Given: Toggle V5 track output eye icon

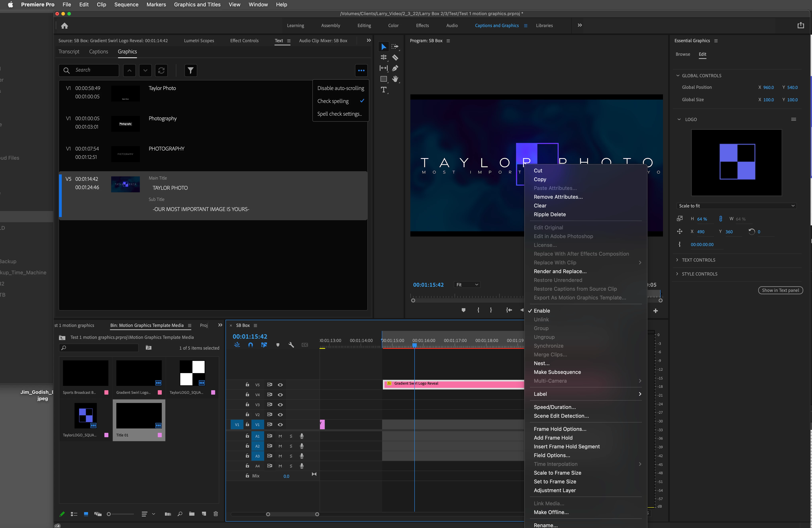Looking at the screenshot, I should point(280,384).
